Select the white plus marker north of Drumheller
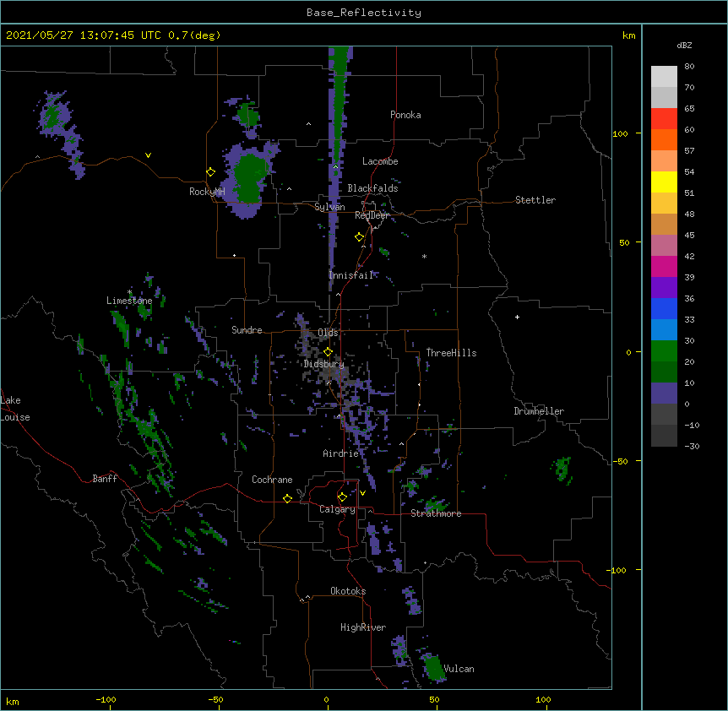Screen dimensions: 728x711 517,317
